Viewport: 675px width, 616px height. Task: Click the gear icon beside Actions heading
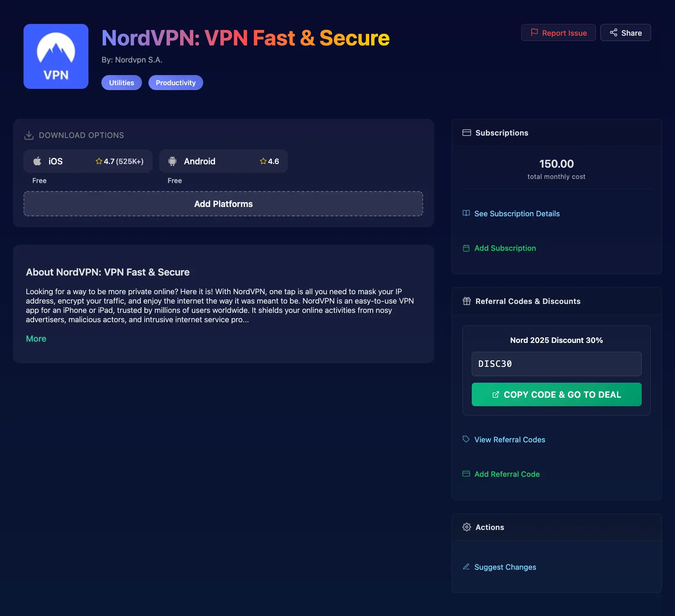point(466,527)
